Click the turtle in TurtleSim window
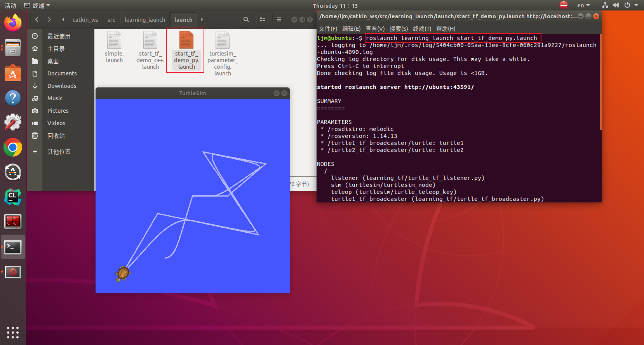 (x=123, y=274)
